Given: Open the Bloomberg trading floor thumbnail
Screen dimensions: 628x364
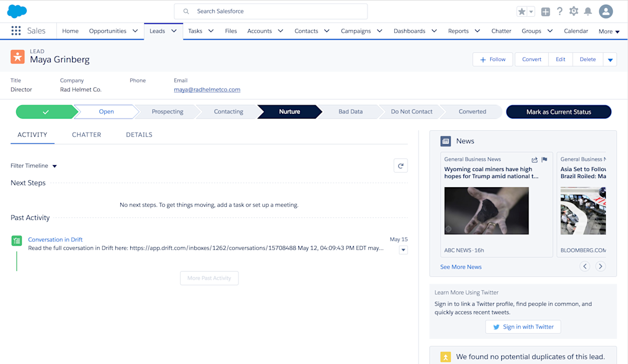Looking at the screenshot, I should tap(583, 210).
